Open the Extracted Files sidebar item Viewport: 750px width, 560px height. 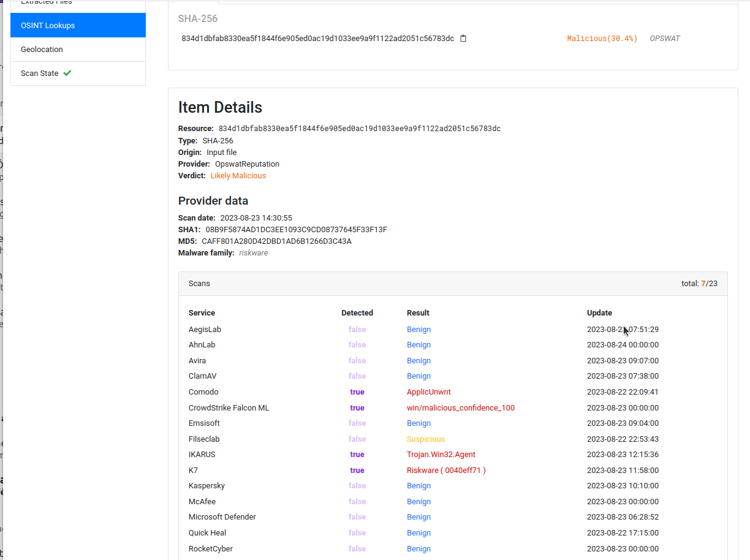78,5
